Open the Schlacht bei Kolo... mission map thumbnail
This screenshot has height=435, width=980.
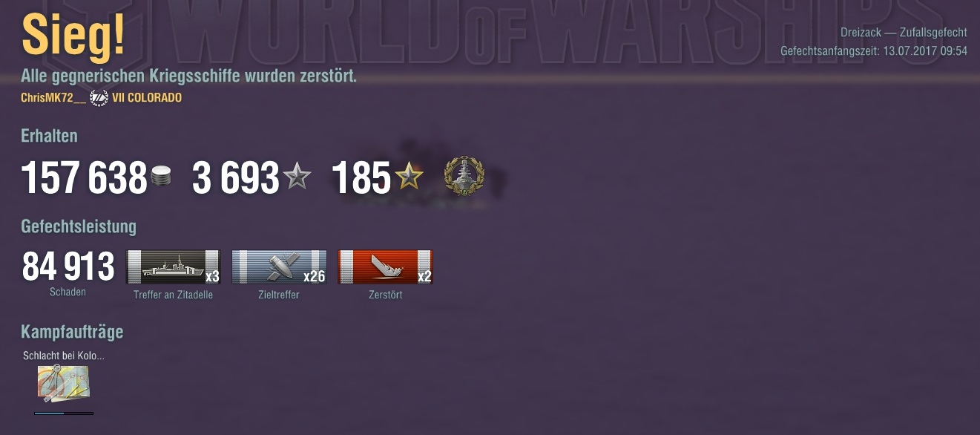pos(64,384)
